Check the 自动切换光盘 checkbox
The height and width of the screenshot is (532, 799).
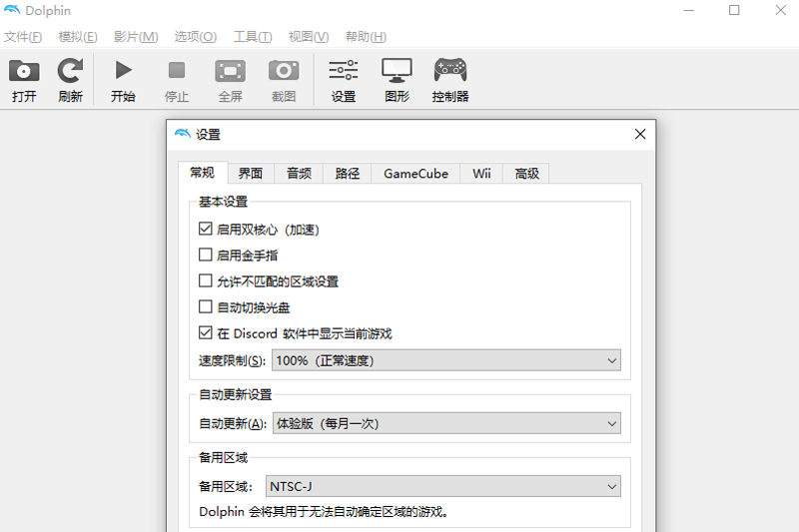coord(206,307)
